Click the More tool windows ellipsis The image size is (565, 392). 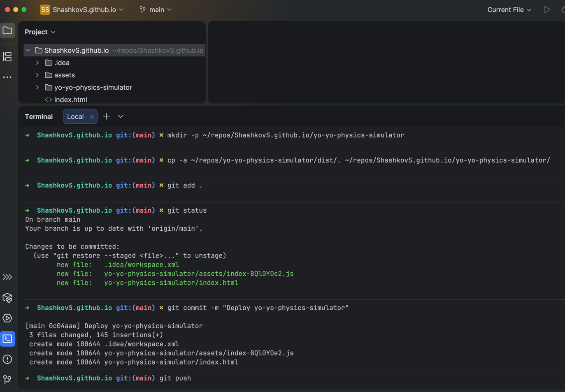point(7,77)
